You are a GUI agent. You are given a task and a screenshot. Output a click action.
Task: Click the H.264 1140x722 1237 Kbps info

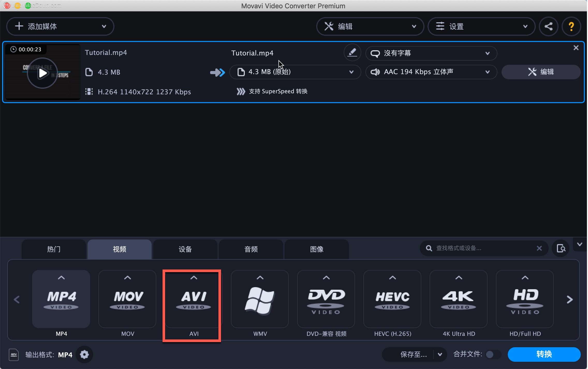click(x=144, y=92)
